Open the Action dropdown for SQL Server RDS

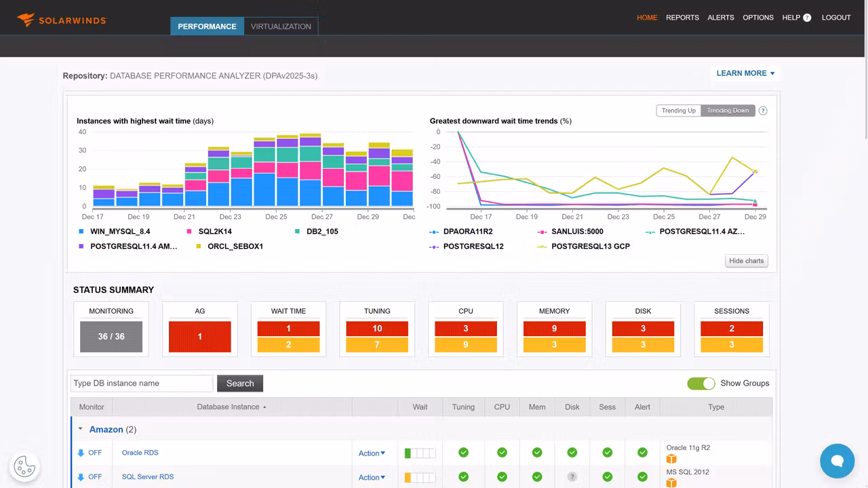372,477
